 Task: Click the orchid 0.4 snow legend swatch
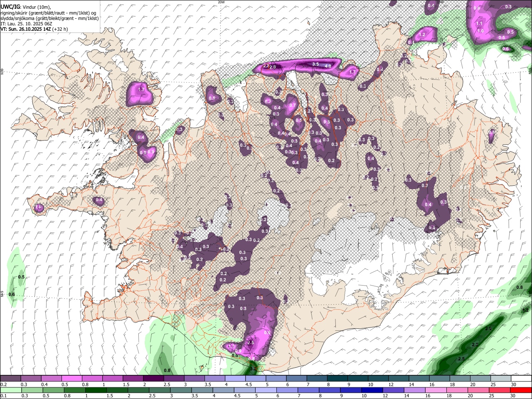click(x=51, y=379)
